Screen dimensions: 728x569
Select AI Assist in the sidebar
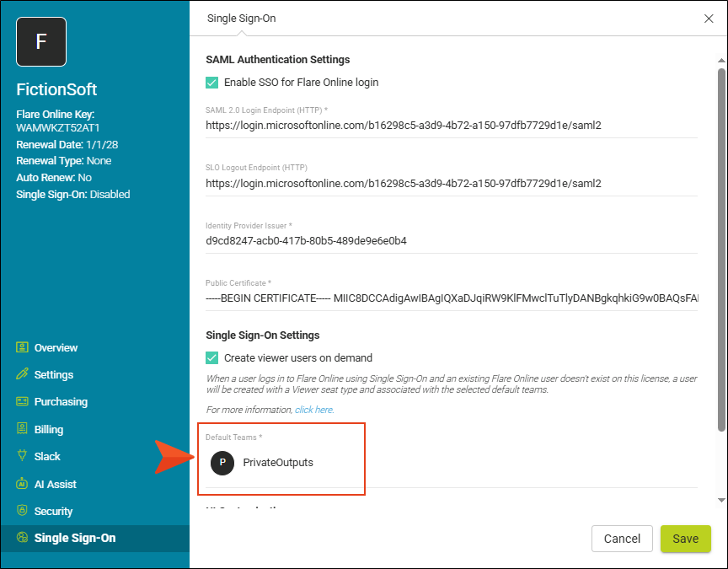tap(56, 484)
